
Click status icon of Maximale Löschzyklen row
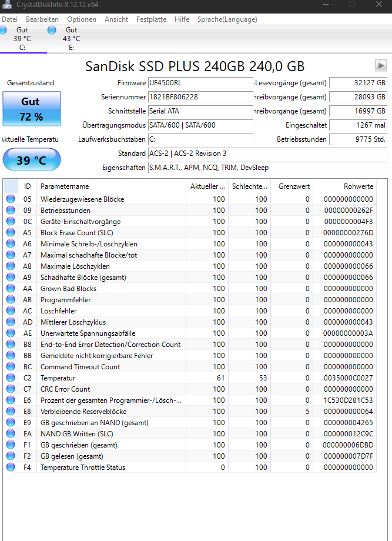[x=11, y=266]
